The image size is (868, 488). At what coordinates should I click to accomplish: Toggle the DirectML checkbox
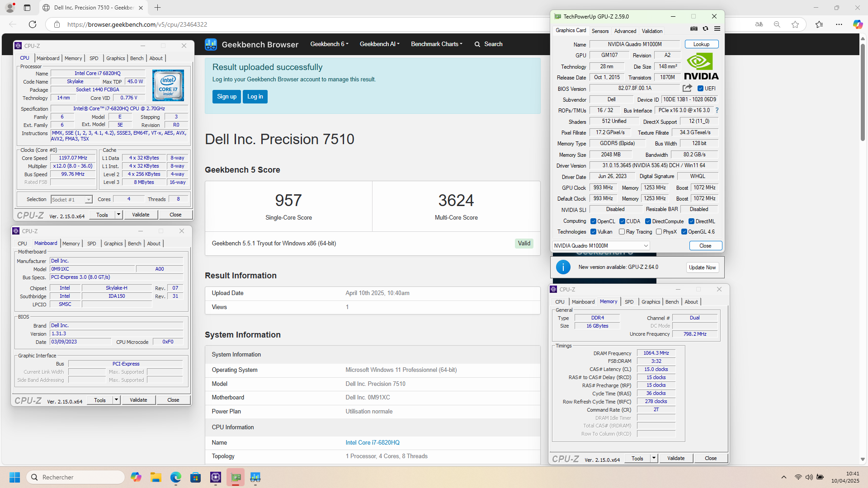pos(691,221)
